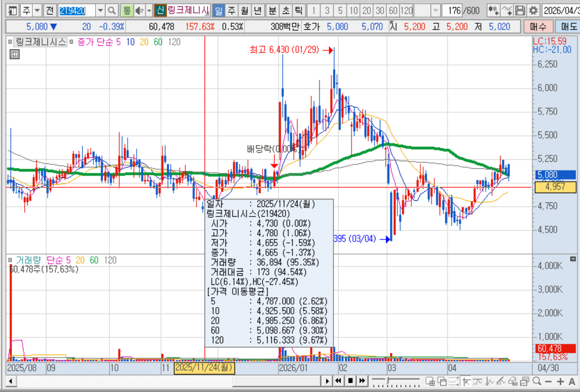The height and width of the screenshot is (392, 580).
Task: Click the chart zoom magnifier icon
Action: (537, 381)
